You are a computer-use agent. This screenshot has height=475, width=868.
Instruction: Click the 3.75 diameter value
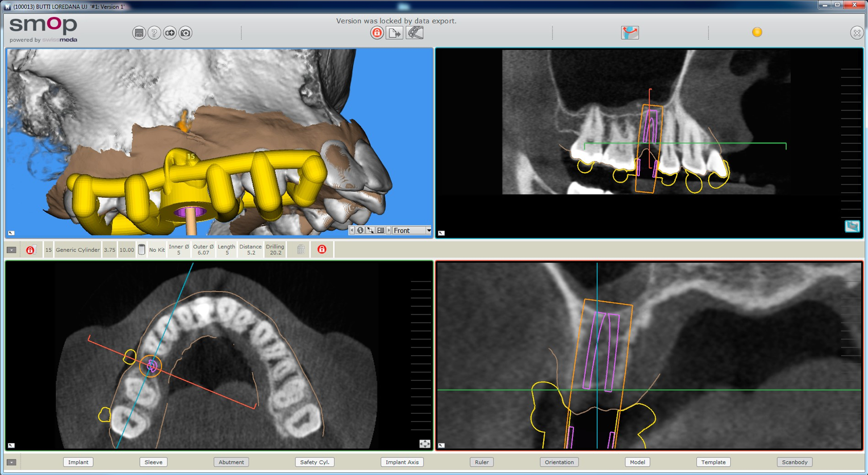coord(109,250)
